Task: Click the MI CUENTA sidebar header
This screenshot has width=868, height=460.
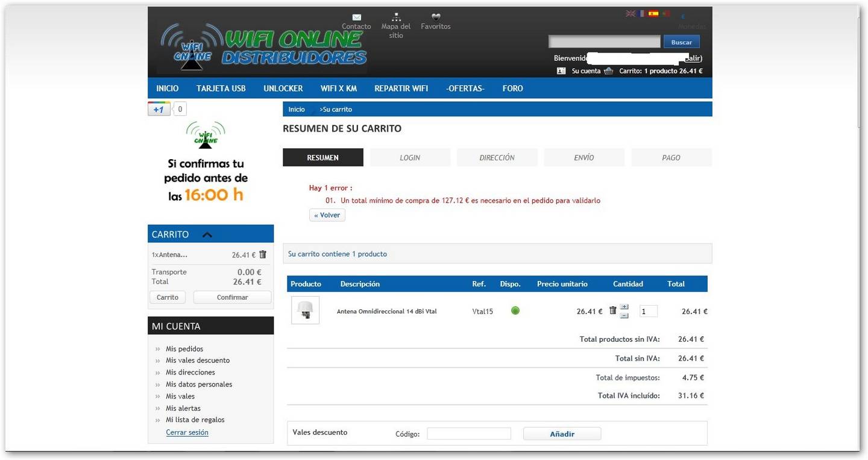Action: (x=211, y=326)
